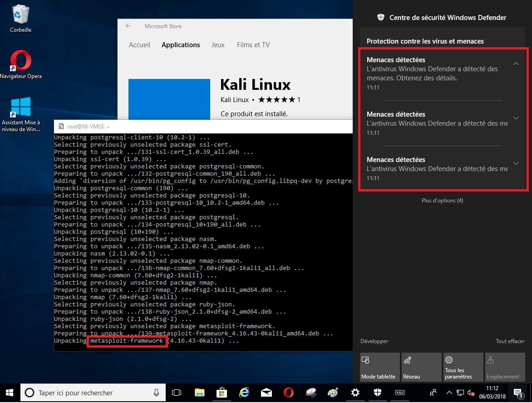The height and width of the screenshot is (403, 532).
Task: Toggle Mode tablette quick action
Action: (379, 367)
